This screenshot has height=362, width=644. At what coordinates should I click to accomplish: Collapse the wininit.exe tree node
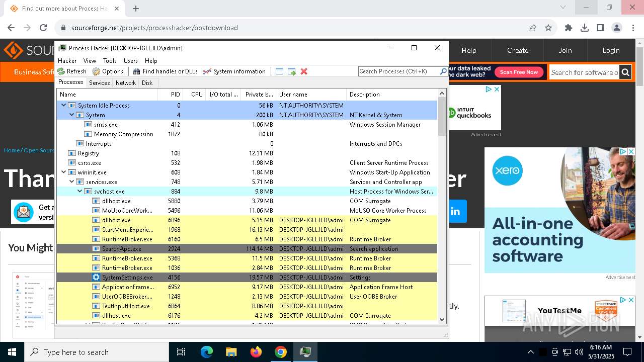[x=64, y=172]
